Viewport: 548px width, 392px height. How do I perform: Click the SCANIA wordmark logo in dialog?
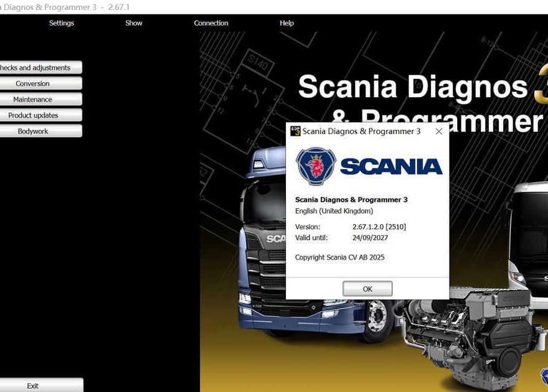[391, 167]
